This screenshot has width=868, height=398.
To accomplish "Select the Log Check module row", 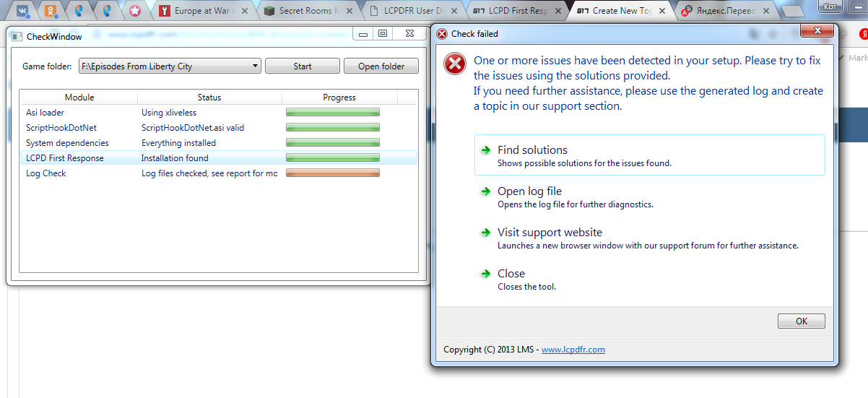I will coord(218,173).
